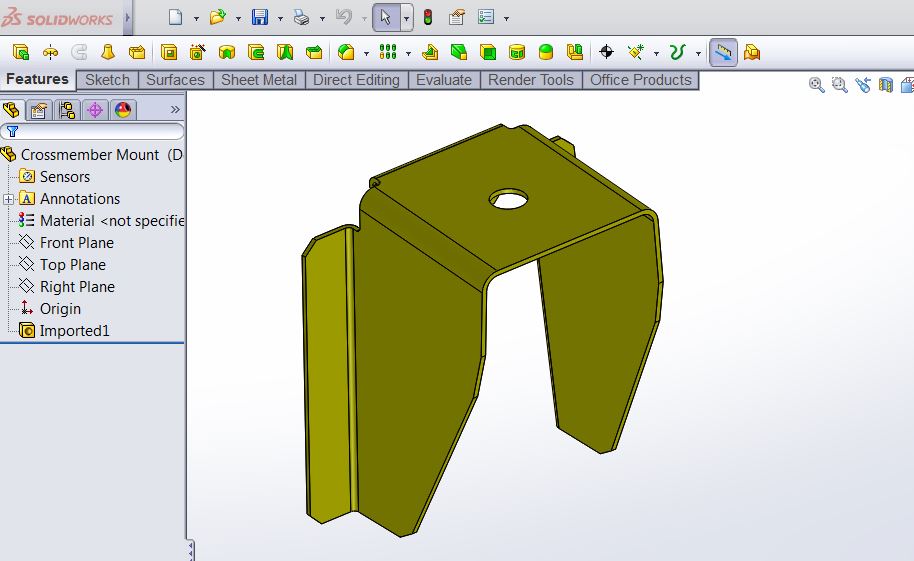Click the Save icon in the toolbar
The width and height of the screenshot is (914, 561).
point(260,17)
